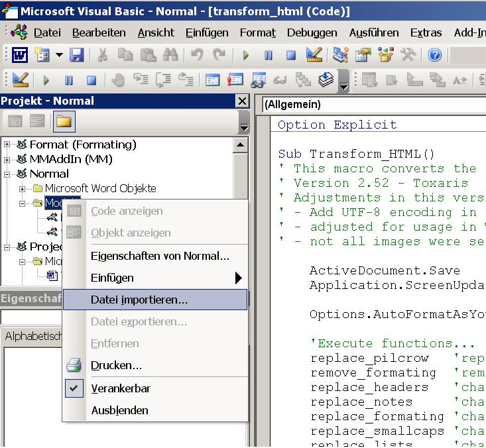Expand the Format (Formating) project node
Image resolution: width=486 pixels, height=448 pixels.
[x=7, y=144]
